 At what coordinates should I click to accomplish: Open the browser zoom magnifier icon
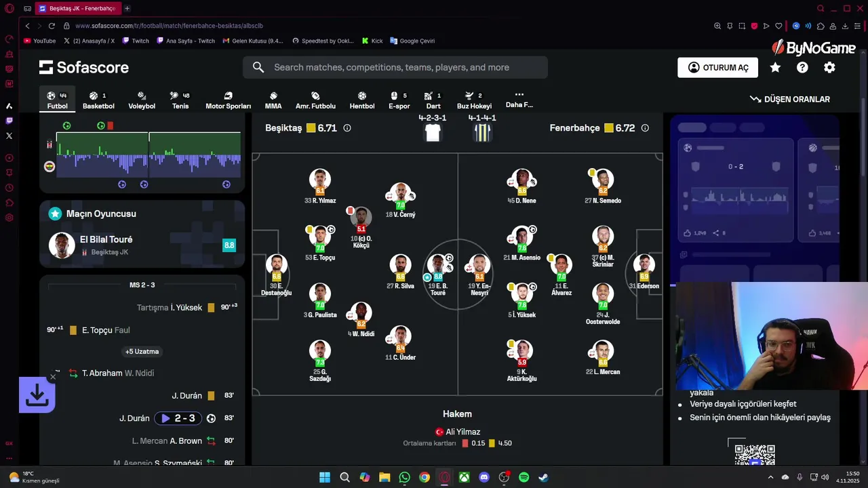coord(717,26)
